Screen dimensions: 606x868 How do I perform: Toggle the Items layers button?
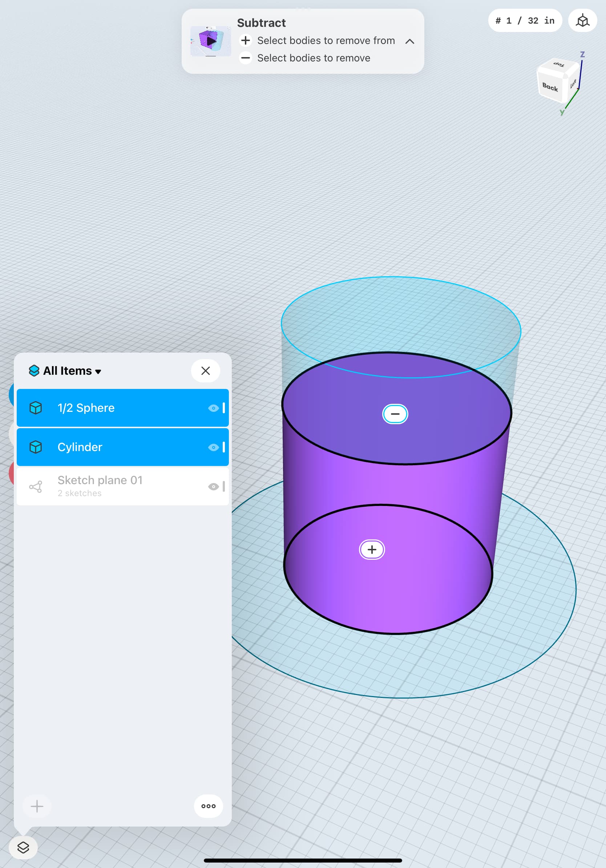23,848
